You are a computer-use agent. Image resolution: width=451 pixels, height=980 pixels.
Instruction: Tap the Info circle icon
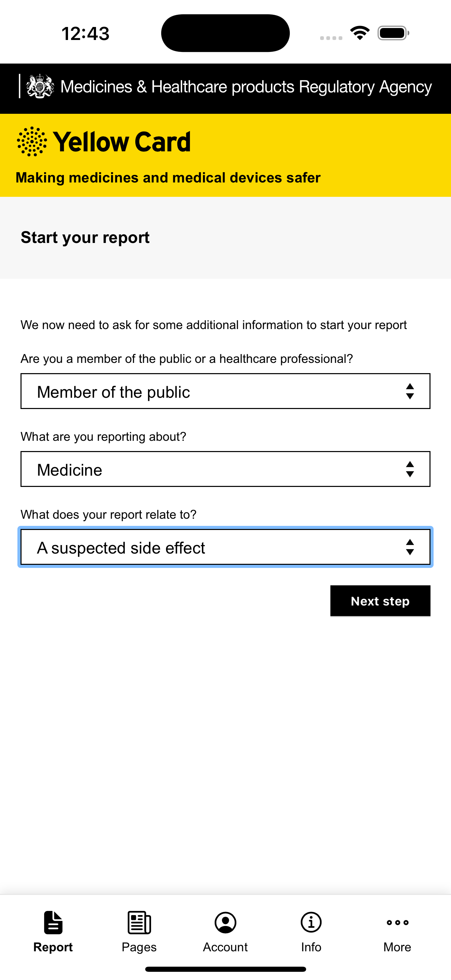point(311,923)
